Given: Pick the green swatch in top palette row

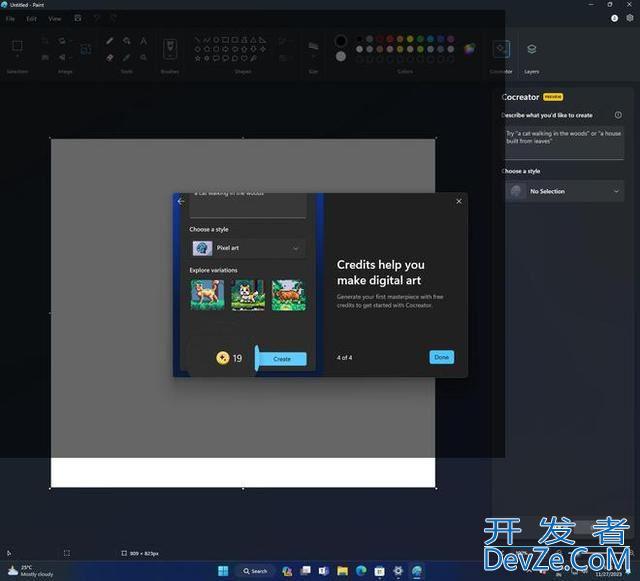Looking at the screenshot, I should (420, 39).
